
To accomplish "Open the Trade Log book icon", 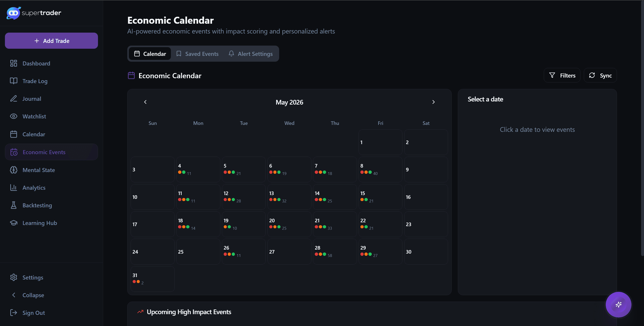I will (x=13, y=81).
